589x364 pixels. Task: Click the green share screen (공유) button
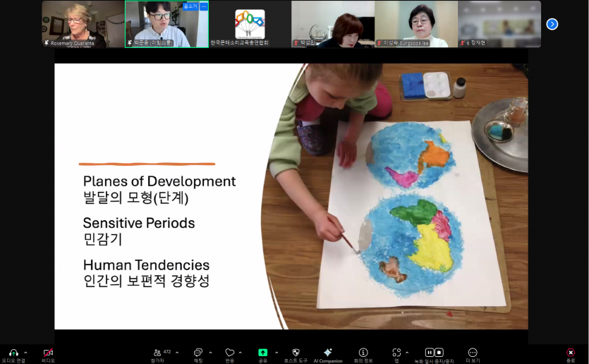coord(262,352)
